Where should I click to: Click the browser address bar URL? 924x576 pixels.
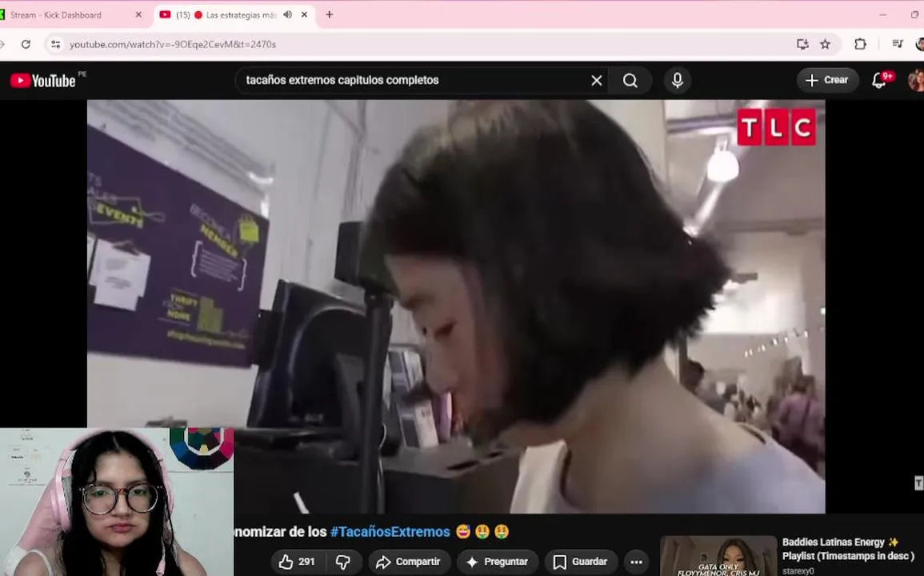click(x=173, y=44)
